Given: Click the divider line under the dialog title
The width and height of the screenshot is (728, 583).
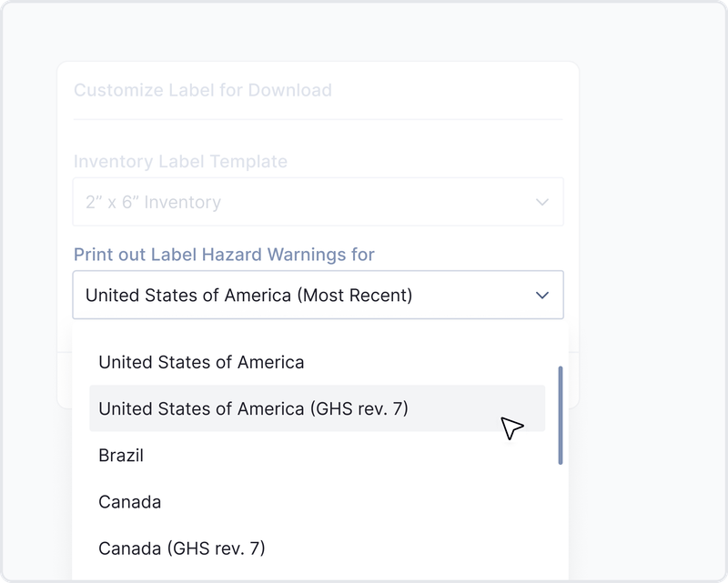Looking at the screenshot, I should coord(318,119).
